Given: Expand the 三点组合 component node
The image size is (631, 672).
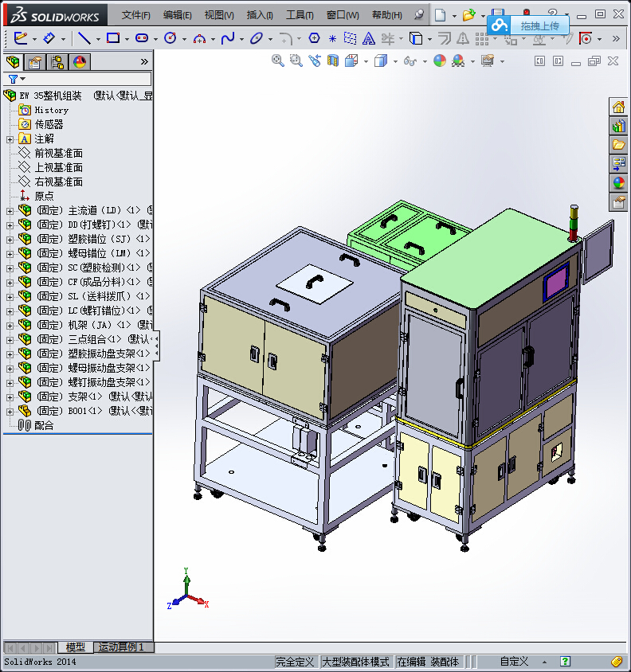Looking at the screenshot, I should click(10, 340).
